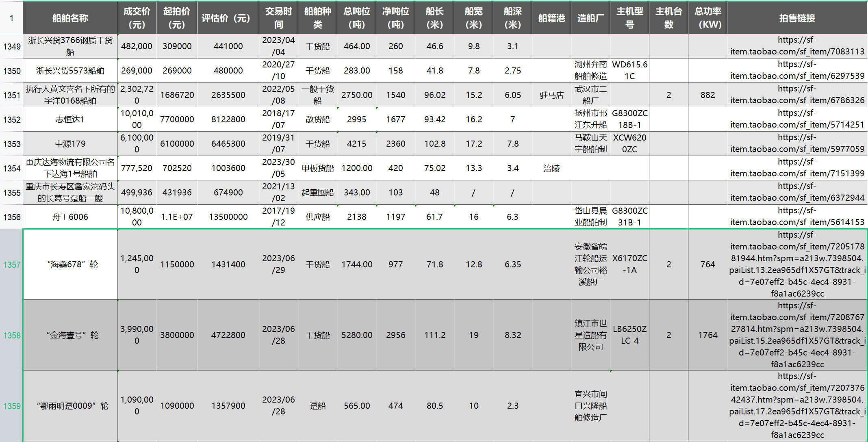Select engine model cell WD615.61C

click(629, 71)
